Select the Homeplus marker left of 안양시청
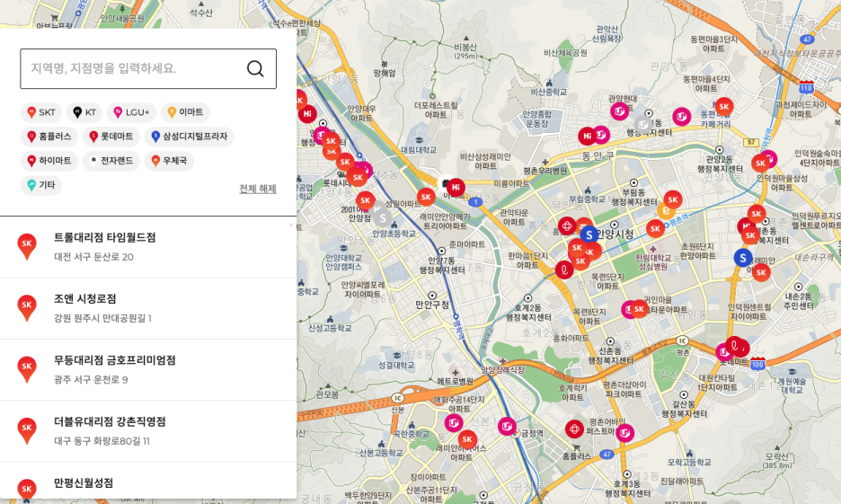The width and height of the screenshot is (841, 504). (x=568, y=226)
